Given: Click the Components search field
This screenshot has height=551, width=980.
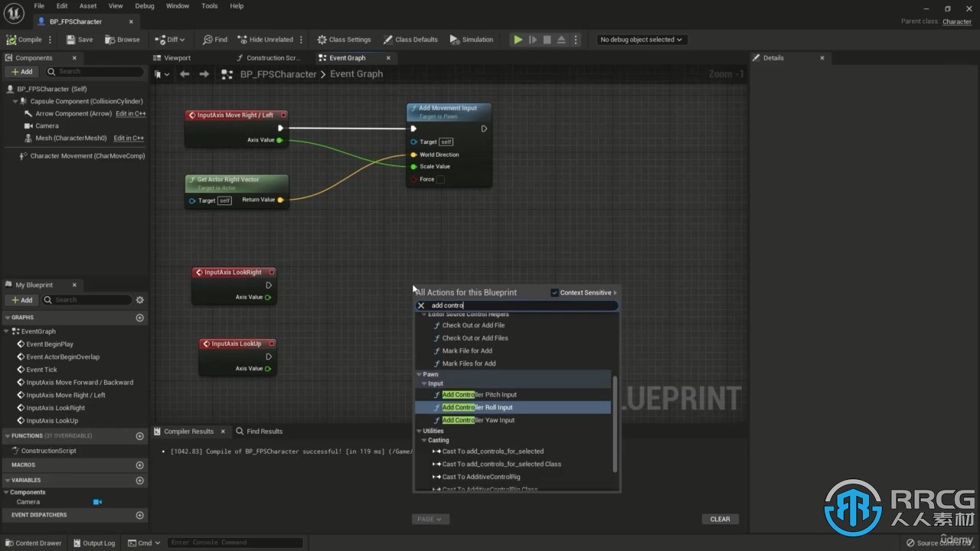Looking at the screenshot, I should (93, 71).
